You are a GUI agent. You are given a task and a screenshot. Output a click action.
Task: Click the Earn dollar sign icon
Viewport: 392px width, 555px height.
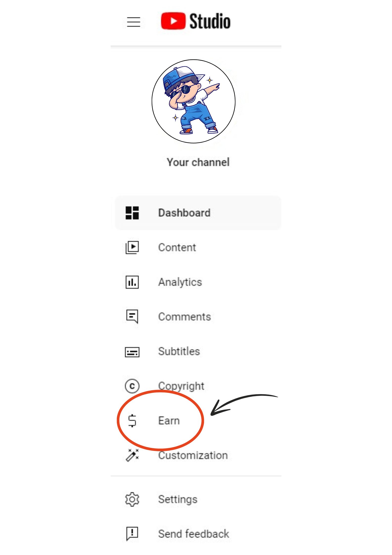pyautogui.click(x=132, y=421)
